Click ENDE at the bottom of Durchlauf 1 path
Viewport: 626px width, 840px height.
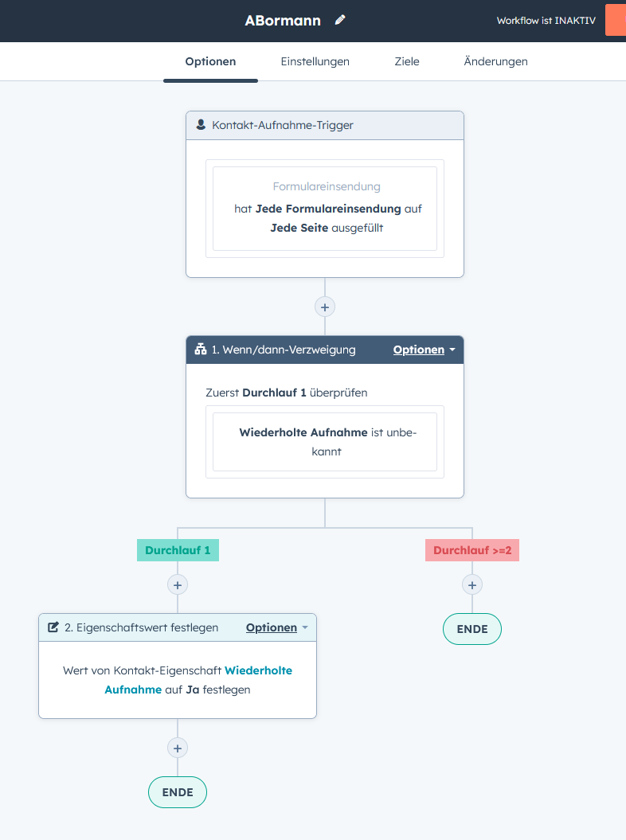177,792
